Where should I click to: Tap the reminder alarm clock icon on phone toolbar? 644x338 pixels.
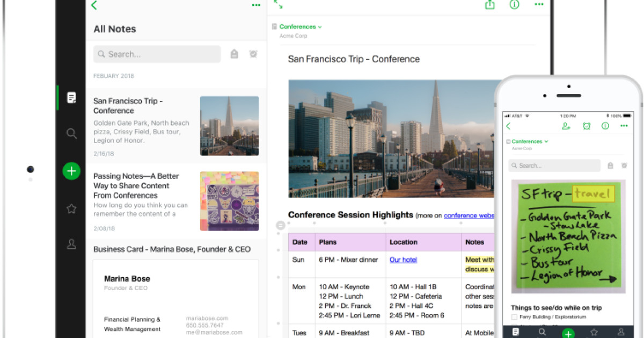click(587, 126)
